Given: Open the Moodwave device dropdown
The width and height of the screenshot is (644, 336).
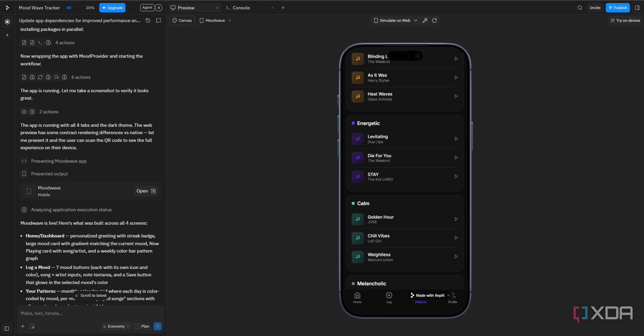Looking at the screenshot, I should pyautogui.click(x=215, y=20).
